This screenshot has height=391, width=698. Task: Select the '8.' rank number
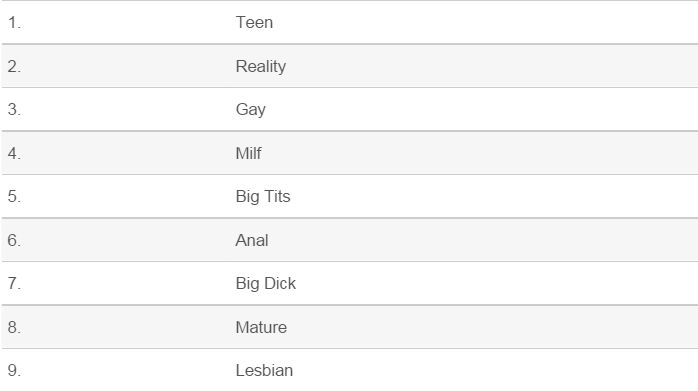(14, 327)
